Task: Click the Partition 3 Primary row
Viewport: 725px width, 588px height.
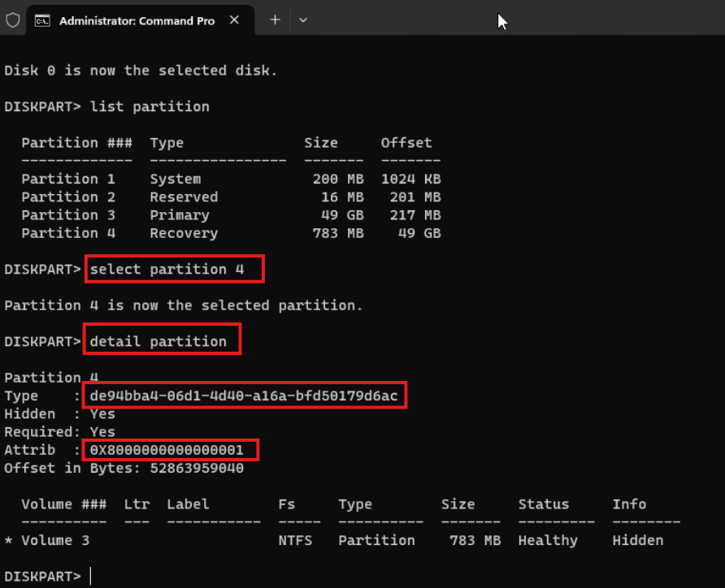Action: point(231,215)
